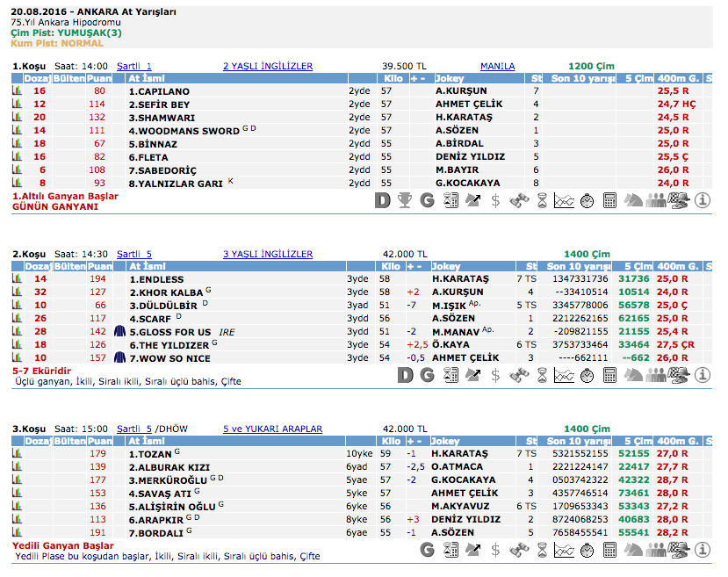Click jockey H.KARATAŞ in race 3

point(460,454)
